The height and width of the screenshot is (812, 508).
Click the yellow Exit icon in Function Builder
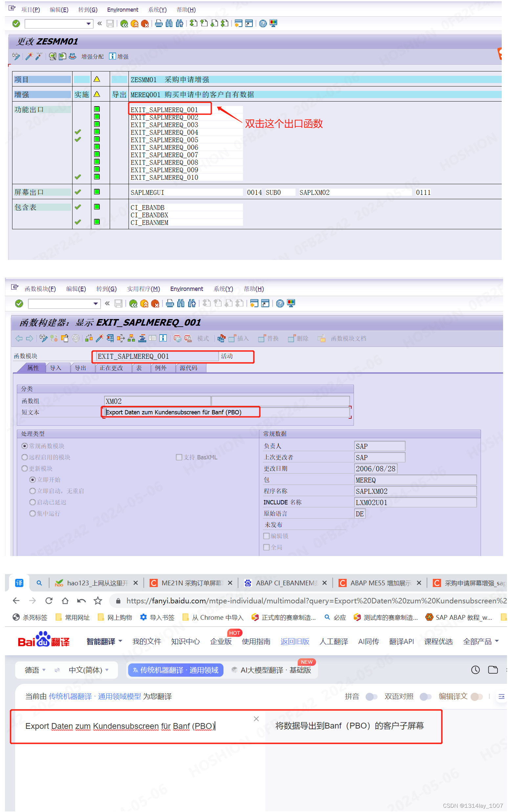click(x=144, y=304)
